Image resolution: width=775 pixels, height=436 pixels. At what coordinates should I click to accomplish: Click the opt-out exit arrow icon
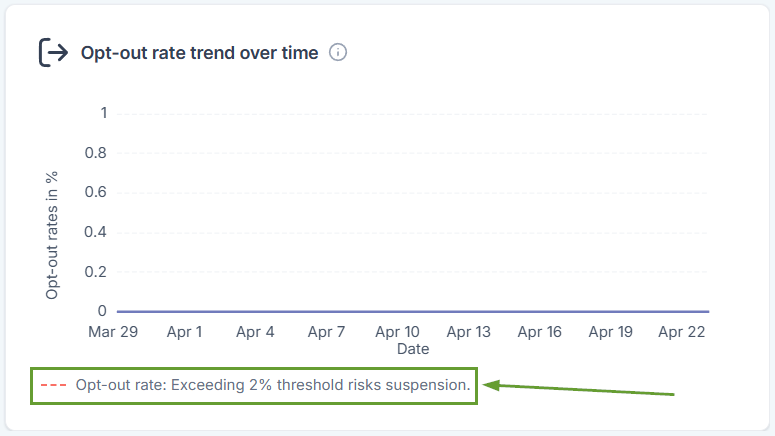(53, 53)
